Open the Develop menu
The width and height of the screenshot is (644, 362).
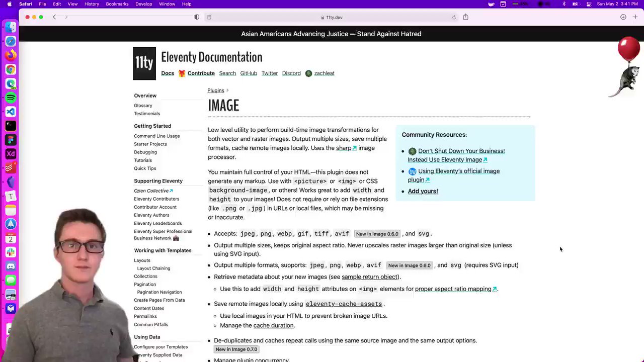click(x=143, y=4)
